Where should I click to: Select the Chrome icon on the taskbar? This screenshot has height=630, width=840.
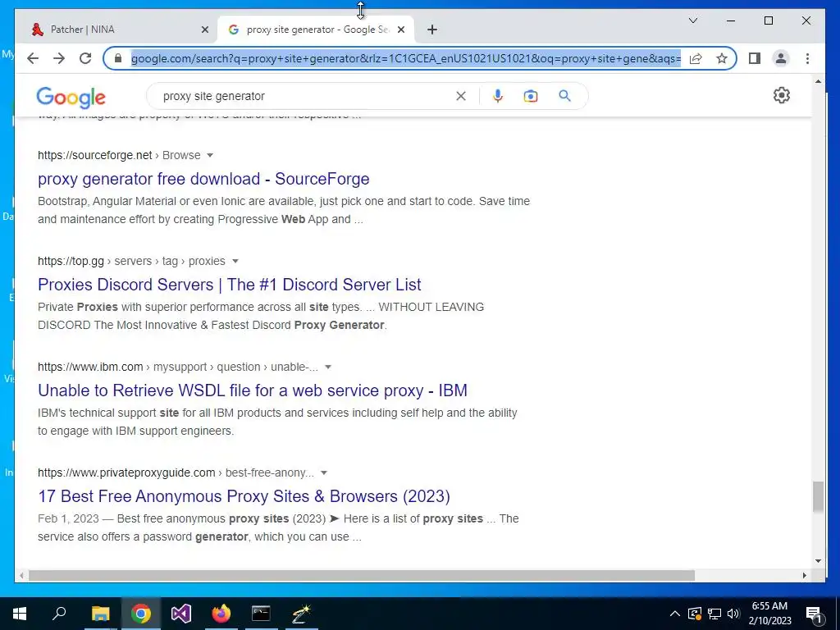pyautogui.click(x=140, y=614)
